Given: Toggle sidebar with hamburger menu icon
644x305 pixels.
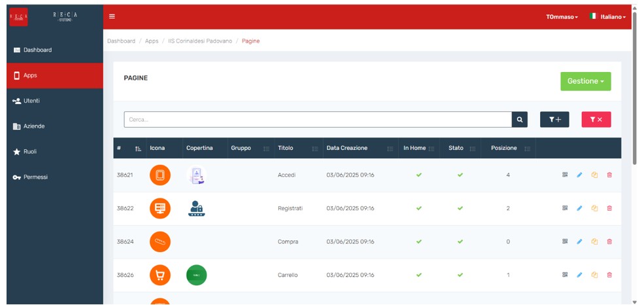Looking at the screenshot, I should (112, 16).
